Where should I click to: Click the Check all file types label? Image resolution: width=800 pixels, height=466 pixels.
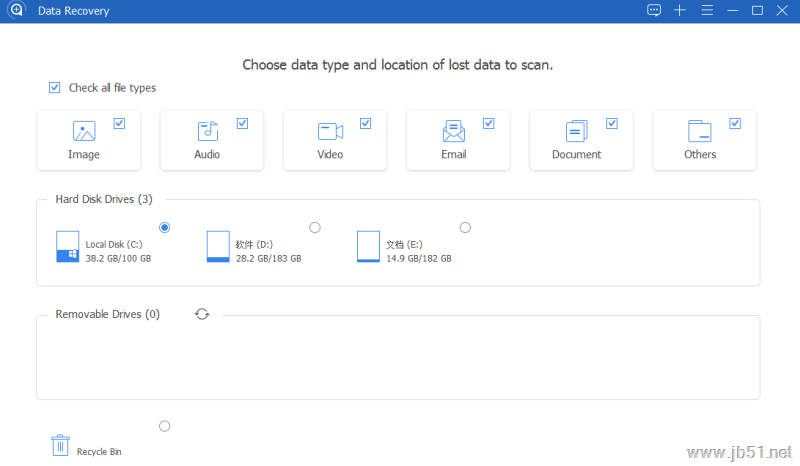pos(112,88)
